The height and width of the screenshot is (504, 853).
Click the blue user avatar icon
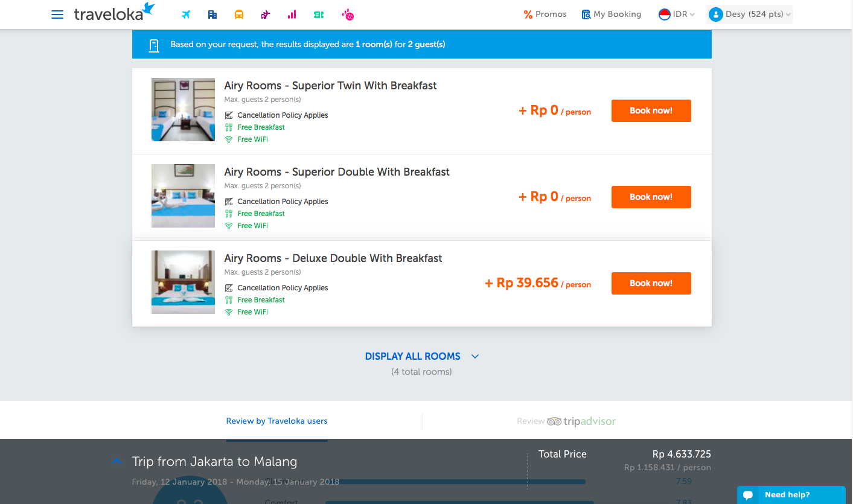pos(716,14)
